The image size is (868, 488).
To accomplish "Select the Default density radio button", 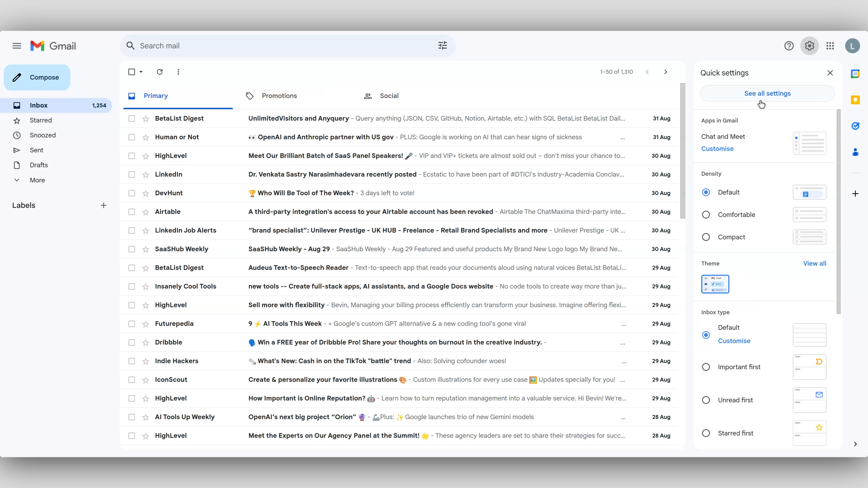I will [x=706, y=192].
